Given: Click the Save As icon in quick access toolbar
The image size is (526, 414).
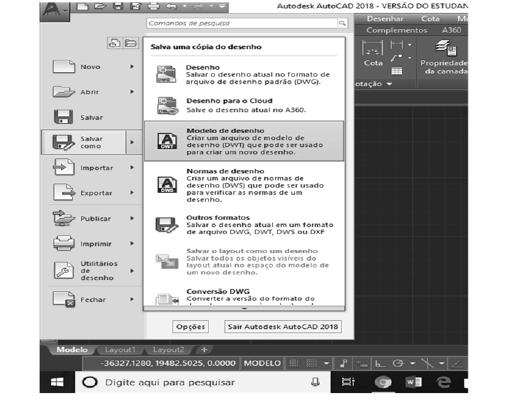Looking at the screenshot, I should [x=136, y=6].
